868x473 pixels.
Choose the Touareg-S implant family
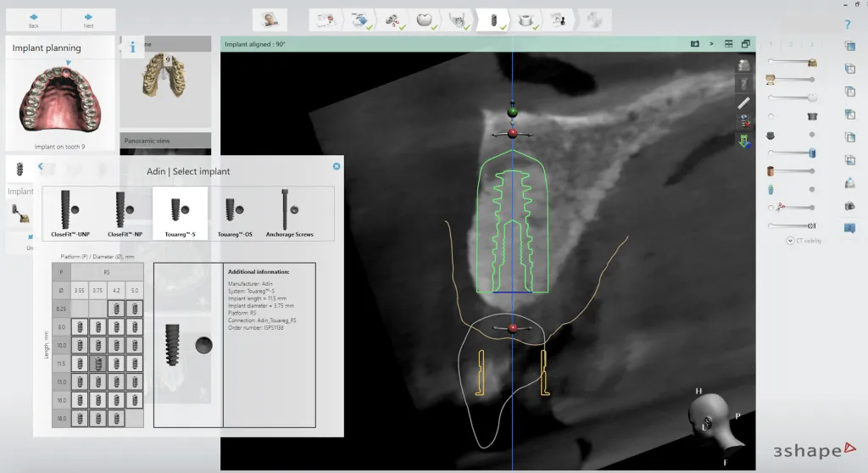tap(180, 214)
